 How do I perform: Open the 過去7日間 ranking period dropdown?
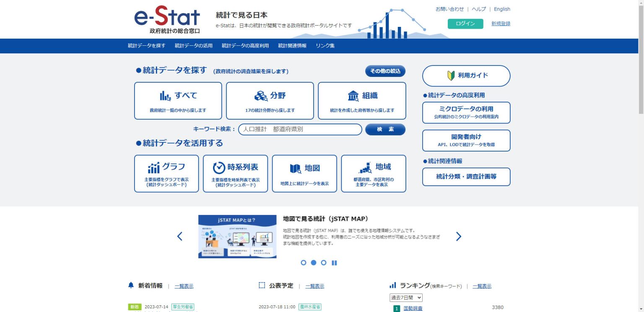(x=405, y=297)
